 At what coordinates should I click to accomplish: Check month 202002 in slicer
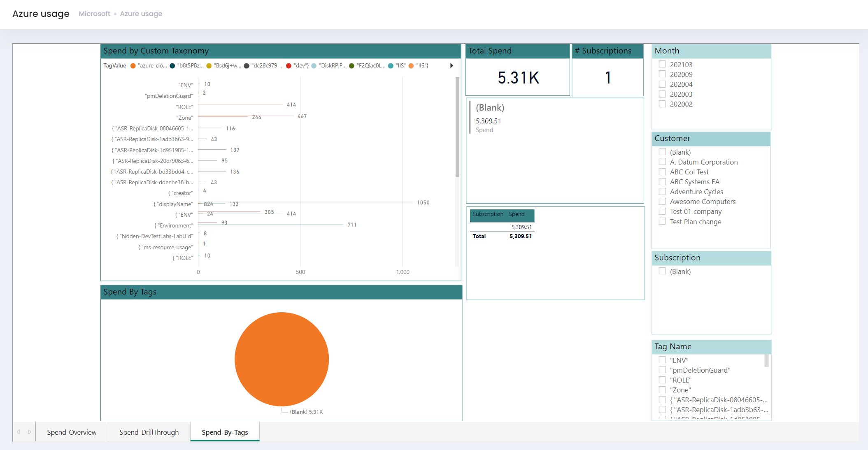click(x=662, y=104)
